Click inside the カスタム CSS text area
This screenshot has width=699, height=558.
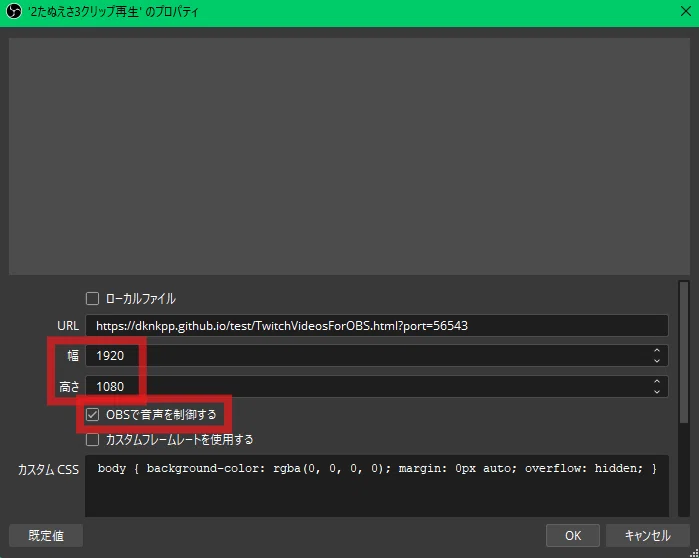coord(377,486)
